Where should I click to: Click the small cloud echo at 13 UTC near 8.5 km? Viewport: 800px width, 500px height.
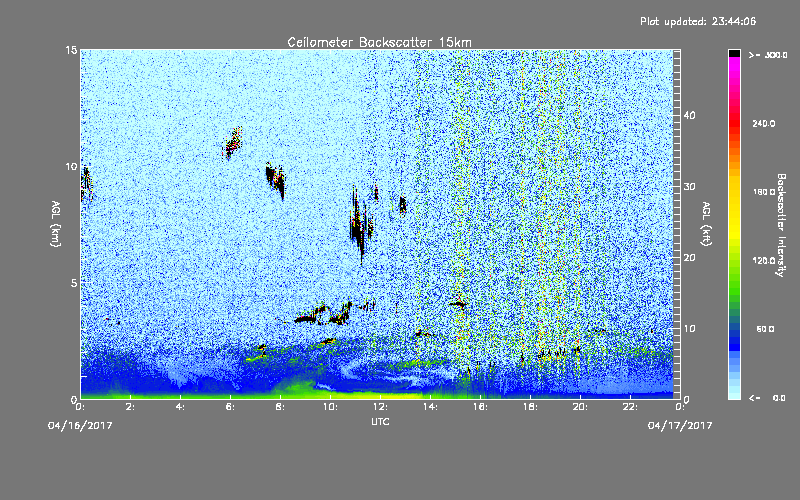[x=403, y=205]
